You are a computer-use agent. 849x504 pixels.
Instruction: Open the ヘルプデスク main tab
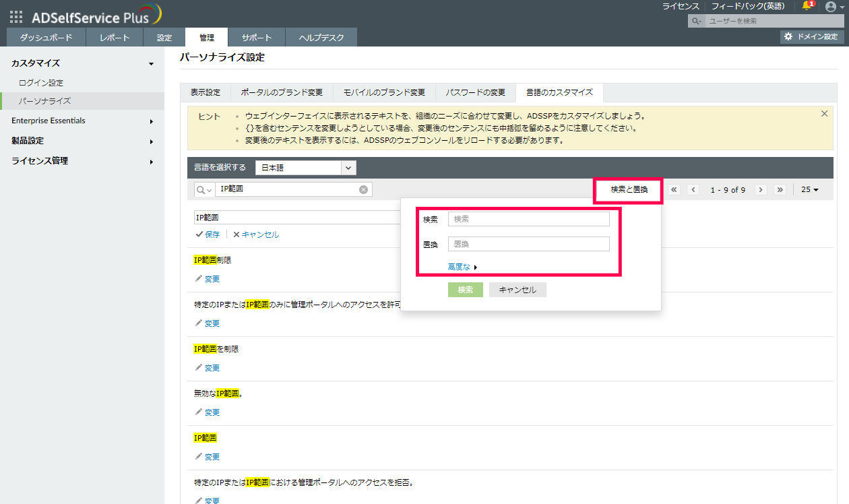coord(321,38)
